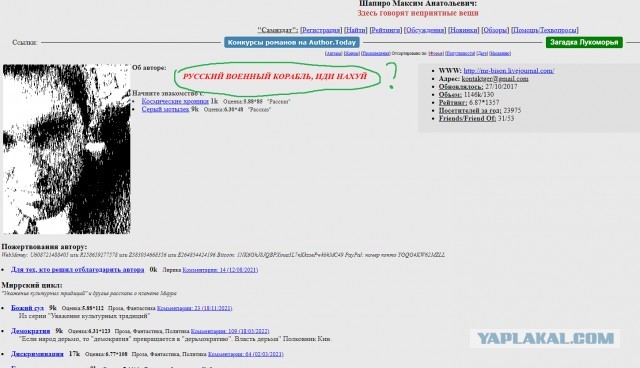Open the Новинки link
640x368 pixels.
463,30
